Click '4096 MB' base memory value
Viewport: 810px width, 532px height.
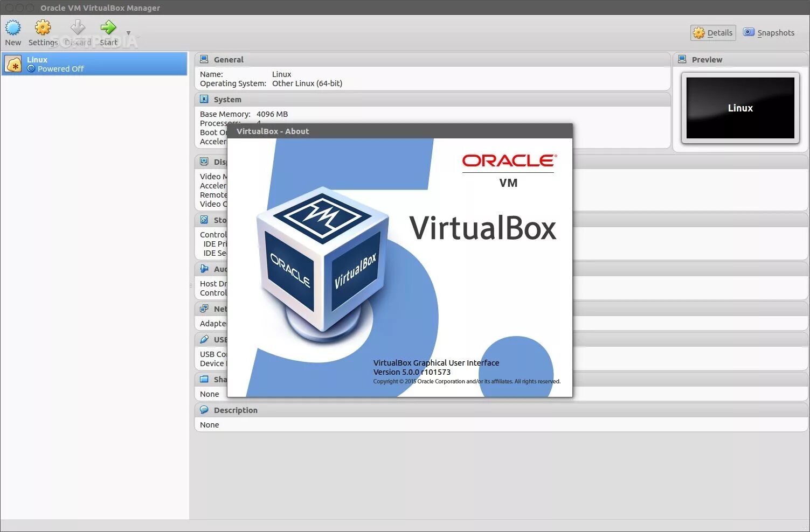pos(272,114)
